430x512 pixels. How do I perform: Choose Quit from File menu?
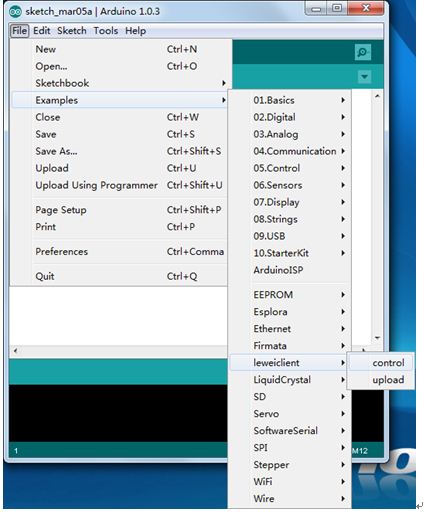point(119,276)
